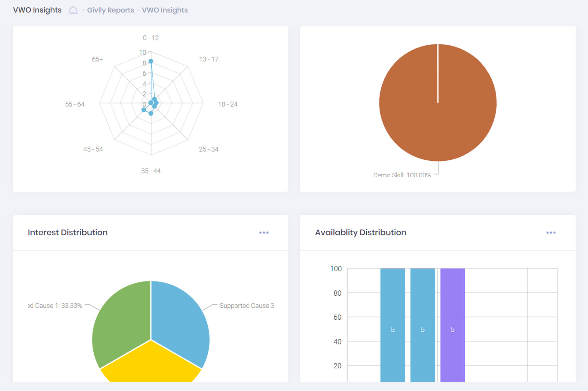Click the Interest Distribution card title

coord(68,233)
